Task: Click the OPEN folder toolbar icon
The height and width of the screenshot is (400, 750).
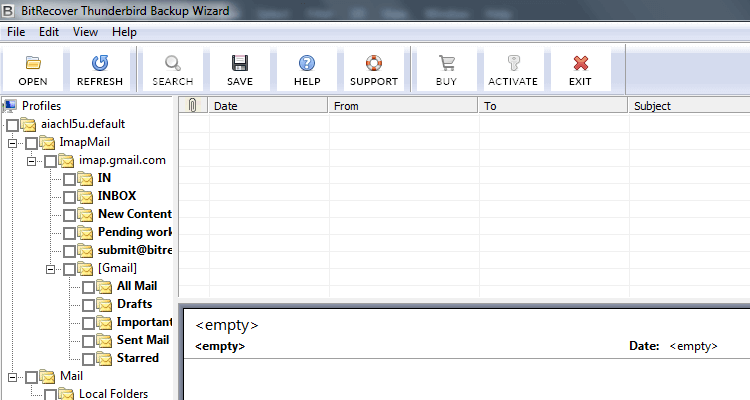Action: (33, 63)
